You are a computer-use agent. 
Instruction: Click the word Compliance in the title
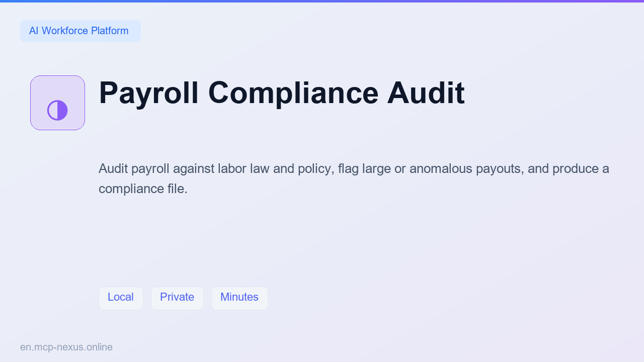tap(293, 93)
